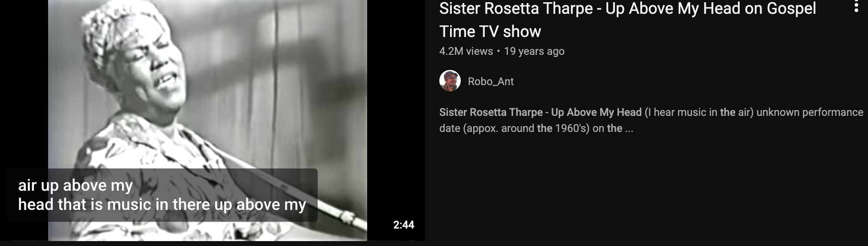Image resolution: width=868 pixels, height=246 pixels.
Task: Click the 19 years ago upload date
Action: coord(534,51)
